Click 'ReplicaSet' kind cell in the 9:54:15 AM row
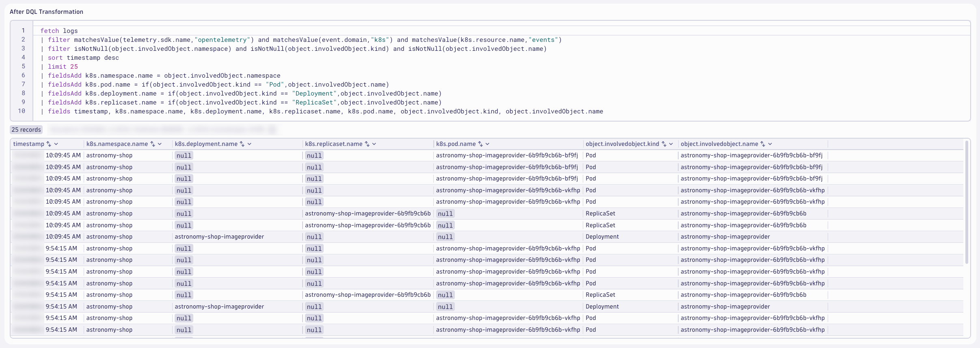 click(600, 295)
